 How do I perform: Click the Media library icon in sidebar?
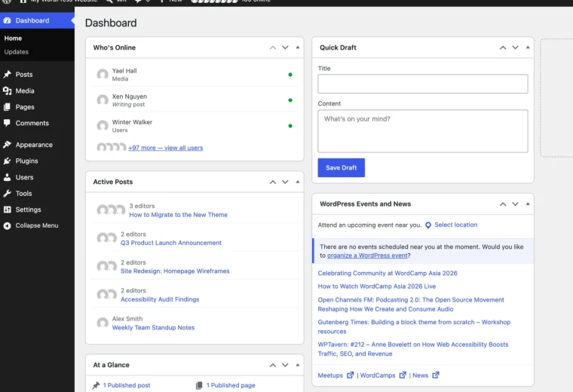[x=7, y=90]
